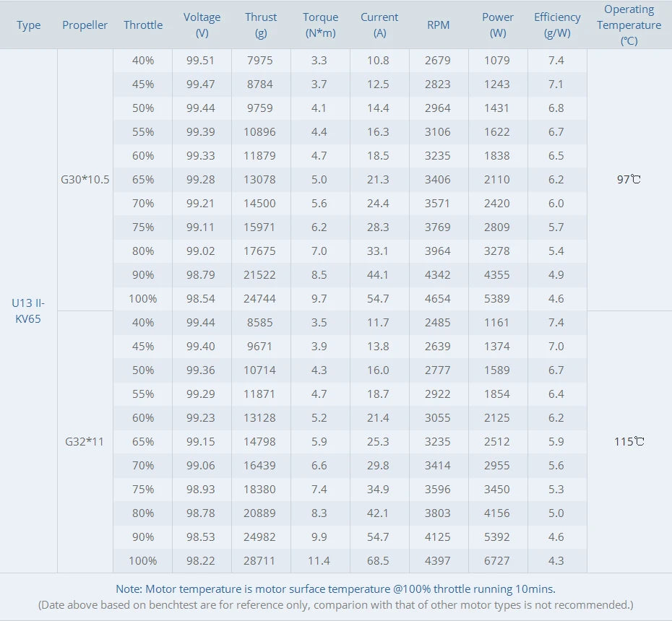Select the U13 II-KV65 type cell
This screenshot has width=672, height=621.
29,310
